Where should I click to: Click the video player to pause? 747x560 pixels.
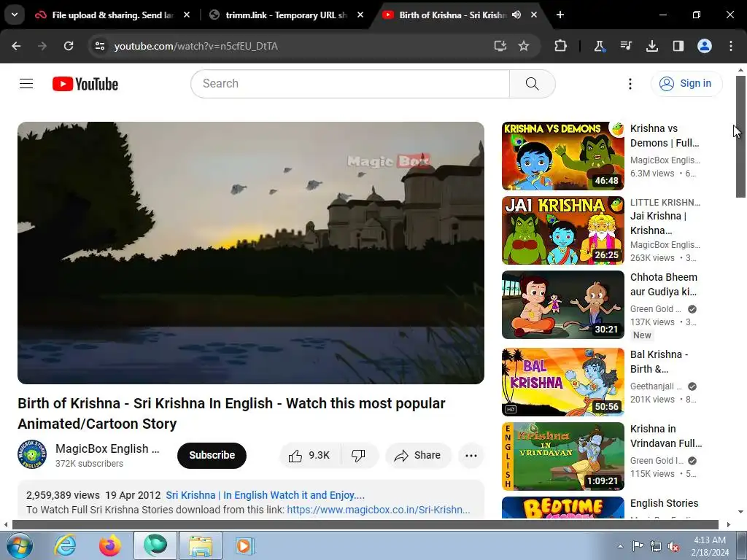click(251, 253)
